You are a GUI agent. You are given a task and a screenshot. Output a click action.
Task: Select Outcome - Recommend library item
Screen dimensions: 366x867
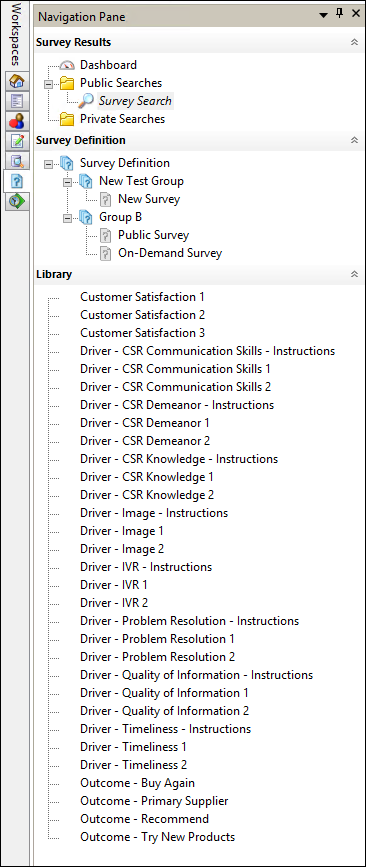coord(144,819)
